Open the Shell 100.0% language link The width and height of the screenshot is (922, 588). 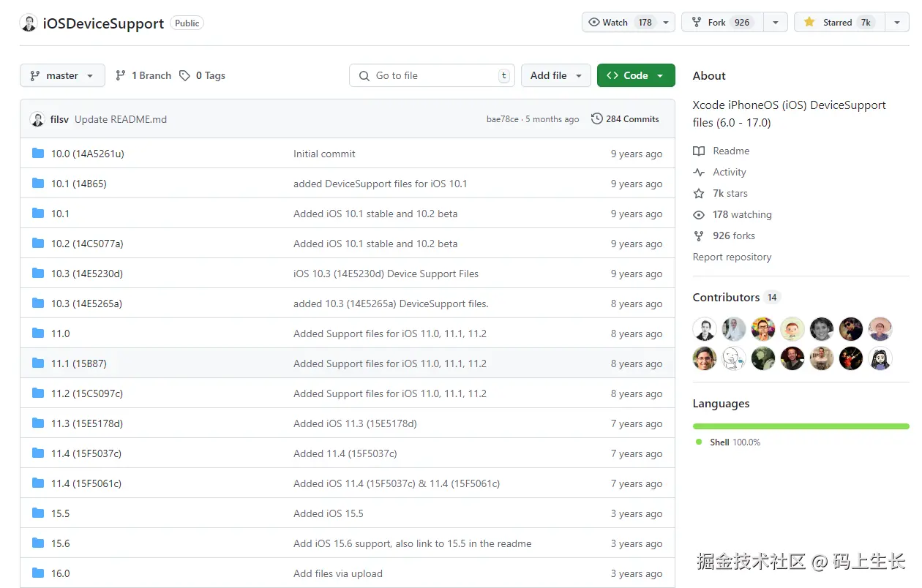pyautogui.click(x=729, y=442)
